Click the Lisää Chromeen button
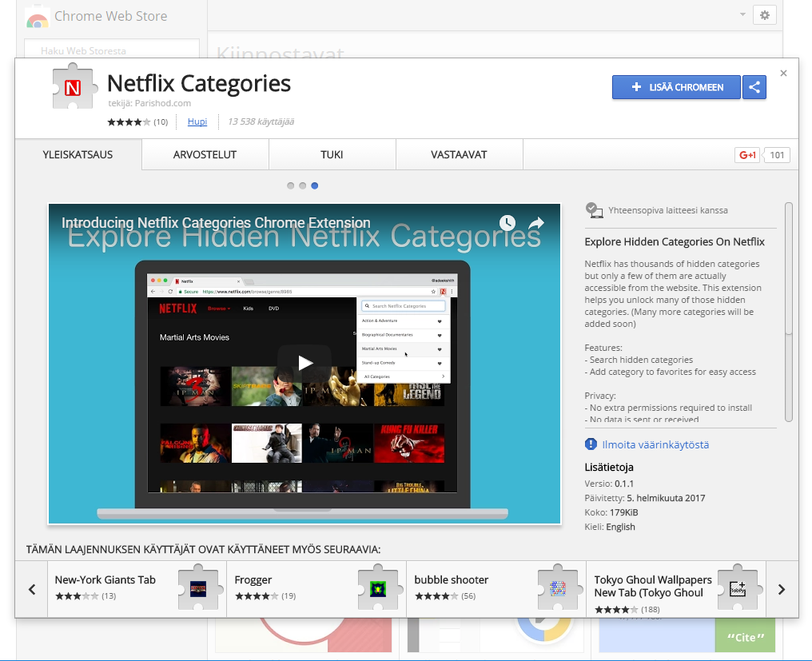 point(676,87)
